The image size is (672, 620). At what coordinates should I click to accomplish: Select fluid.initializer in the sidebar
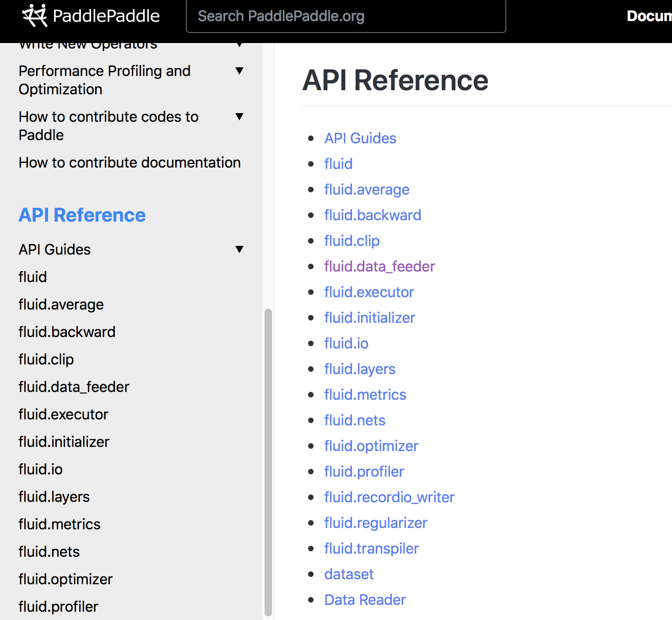(64, 442)
